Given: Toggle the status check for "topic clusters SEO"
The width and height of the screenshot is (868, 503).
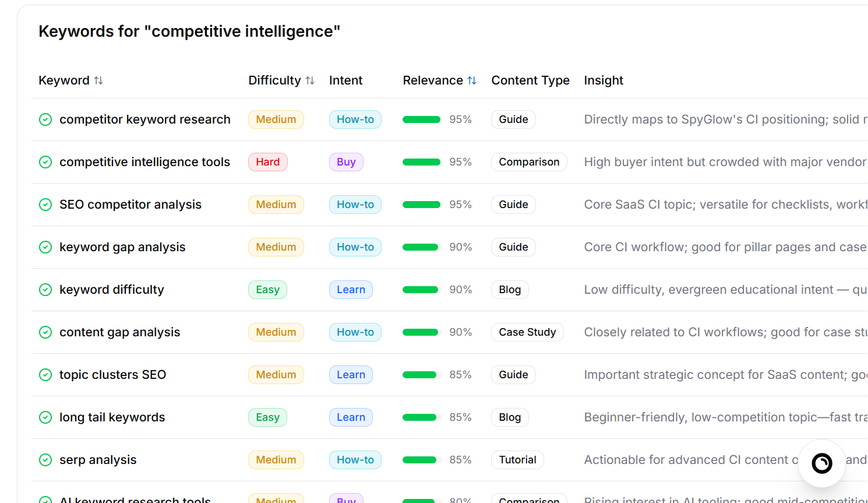Looking at the screenshot, I should 45,374.
